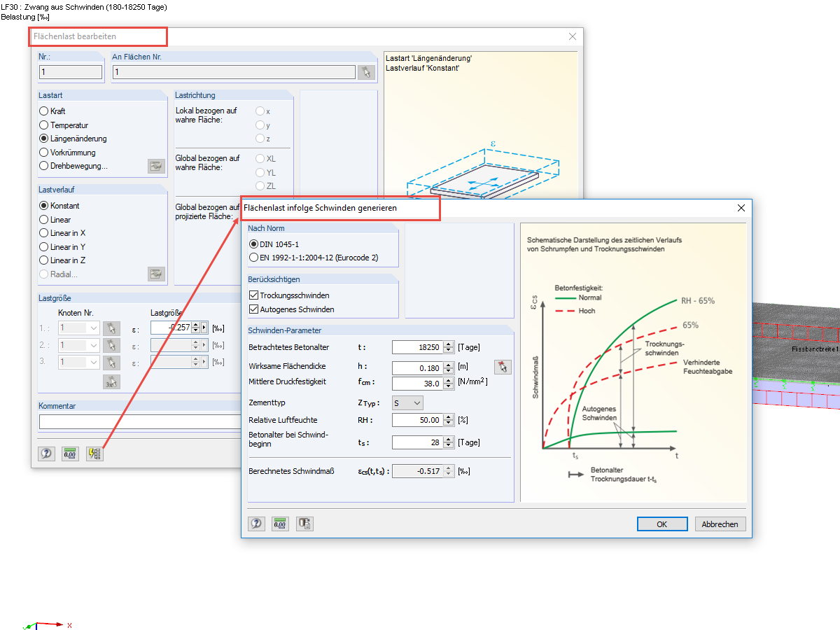This screenshot has width=840, height=630.
Task: Choose EN 1992-1-1 Eurocode 2 standard
Action: [x=253, y=258]
